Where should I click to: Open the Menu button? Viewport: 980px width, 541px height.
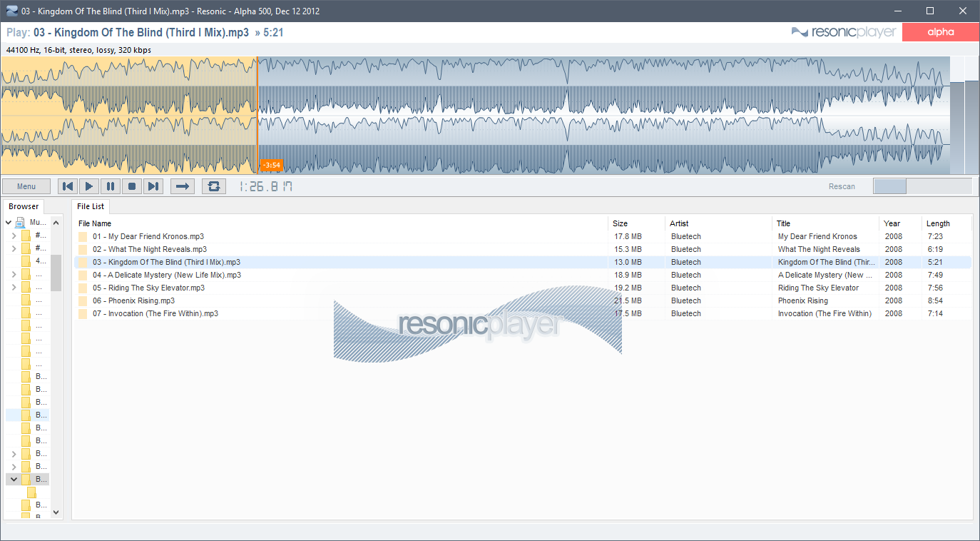pyautogui.click(x=26, y=186)
